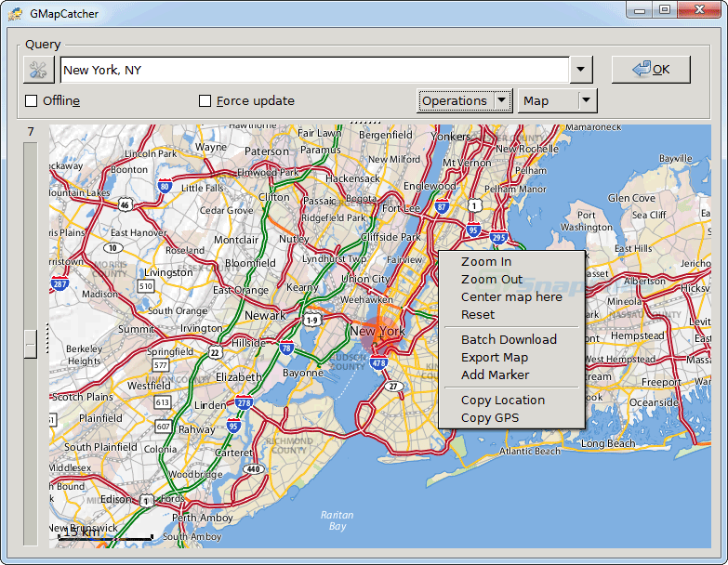Click the Interstate 95 shield near Carteret
Screen dimensions: 728x565
(x=233, y=427)
